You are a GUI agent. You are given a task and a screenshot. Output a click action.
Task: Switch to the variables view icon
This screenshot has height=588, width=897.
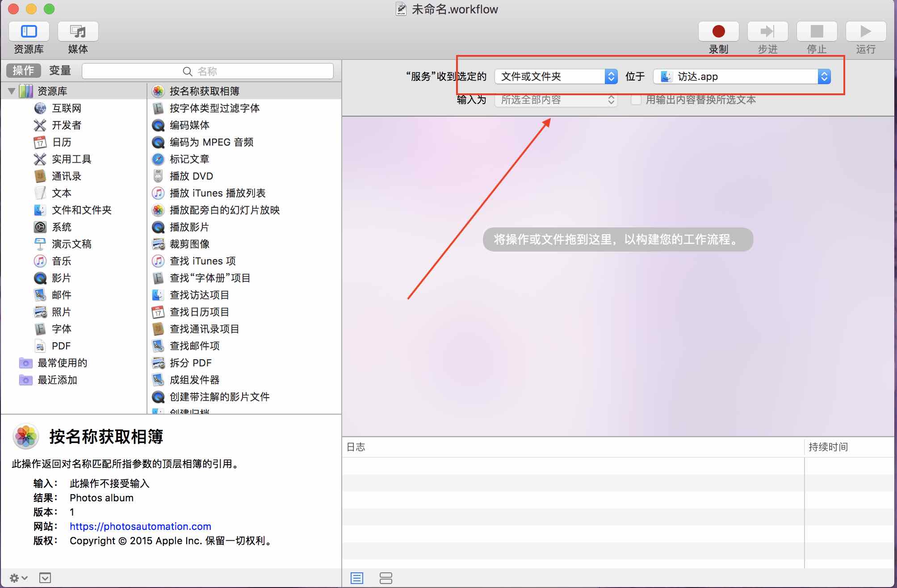tap(386, 578)
